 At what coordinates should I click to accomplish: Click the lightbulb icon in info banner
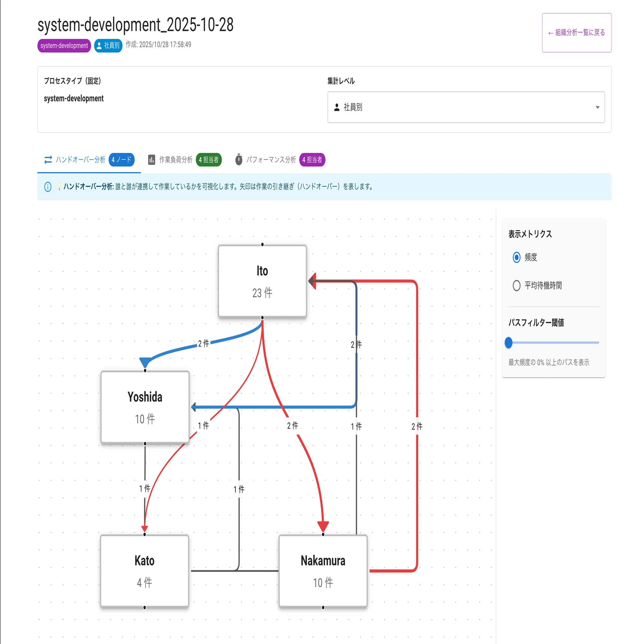(x=59, y=186)
